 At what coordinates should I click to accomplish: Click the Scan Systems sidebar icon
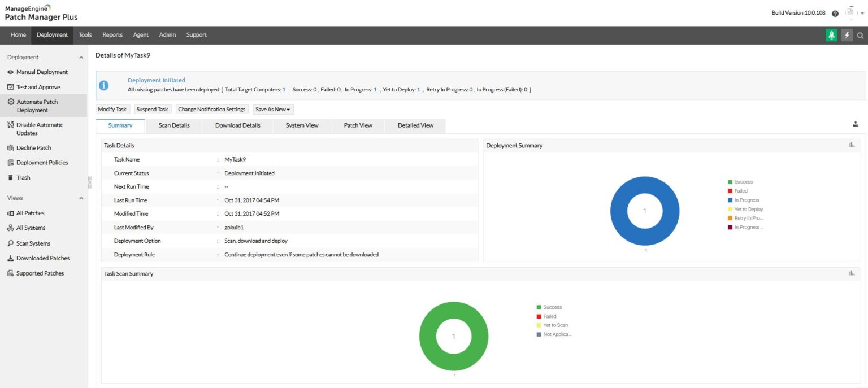click(x=12, y=243)
